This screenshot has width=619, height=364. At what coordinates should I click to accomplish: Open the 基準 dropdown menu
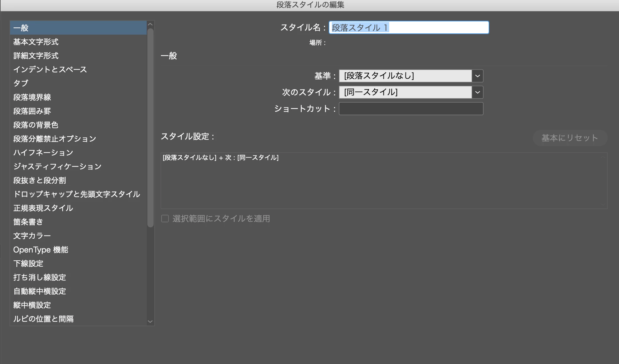477,76
